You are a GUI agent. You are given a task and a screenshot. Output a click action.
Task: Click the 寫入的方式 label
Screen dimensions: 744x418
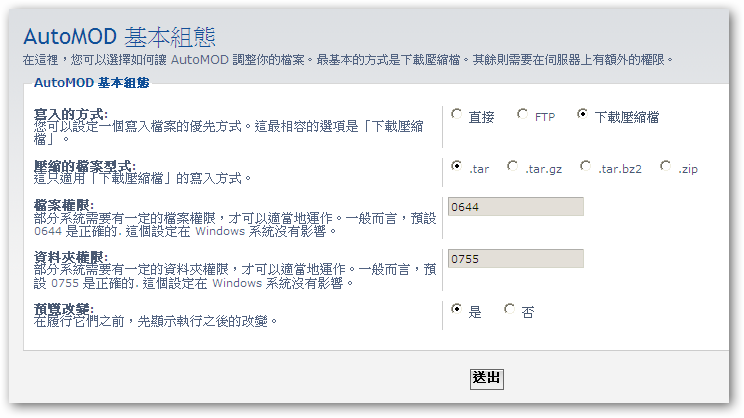[71, 114]
